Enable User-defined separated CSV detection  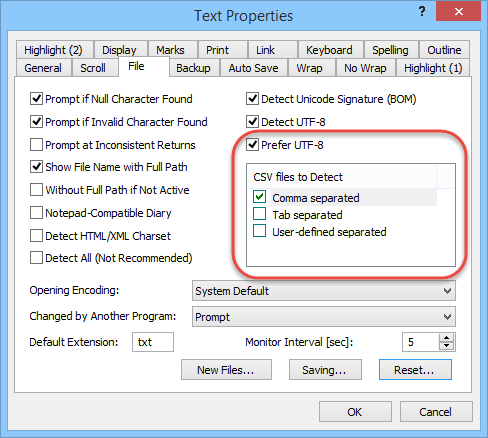(x=259, y=231)
